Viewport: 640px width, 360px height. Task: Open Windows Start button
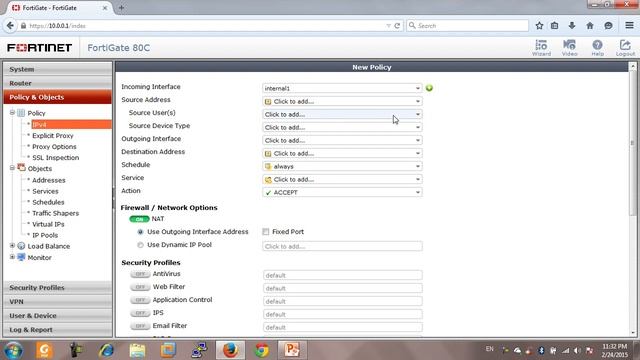[x=13, y=350]
